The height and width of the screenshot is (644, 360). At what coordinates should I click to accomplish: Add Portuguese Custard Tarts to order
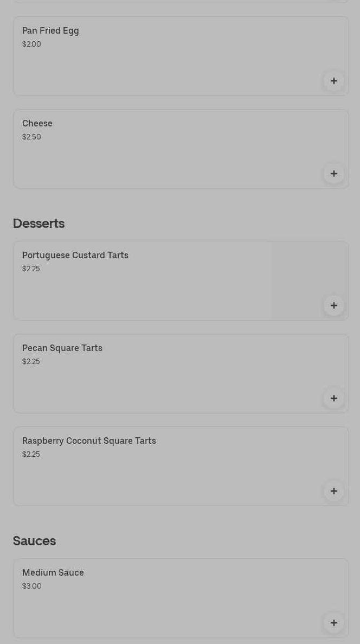[x=334, y=306]
